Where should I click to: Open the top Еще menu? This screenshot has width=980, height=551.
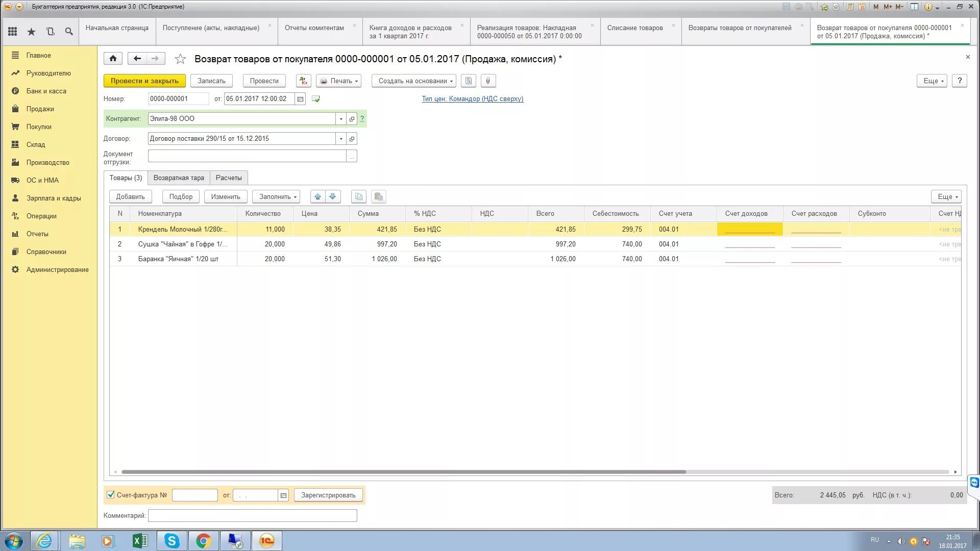click(x=932, y=81)
